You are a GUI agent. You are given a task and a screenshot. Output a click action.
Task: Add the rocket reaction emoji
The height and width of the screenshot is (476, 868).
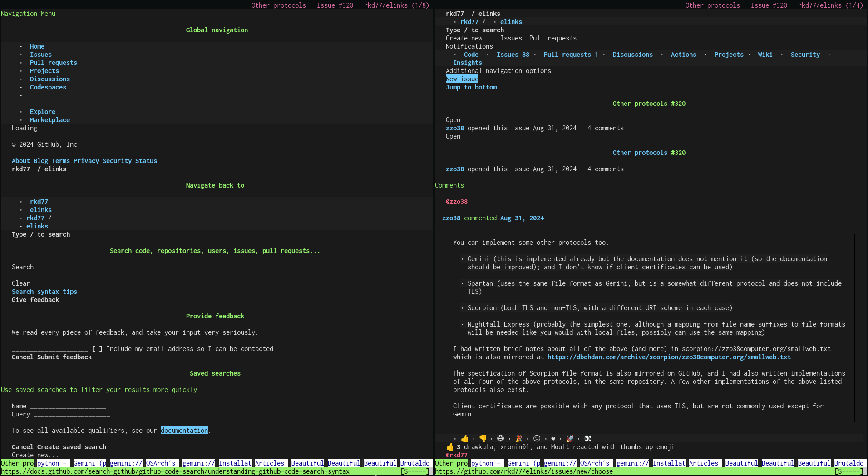tap(570, 439)
